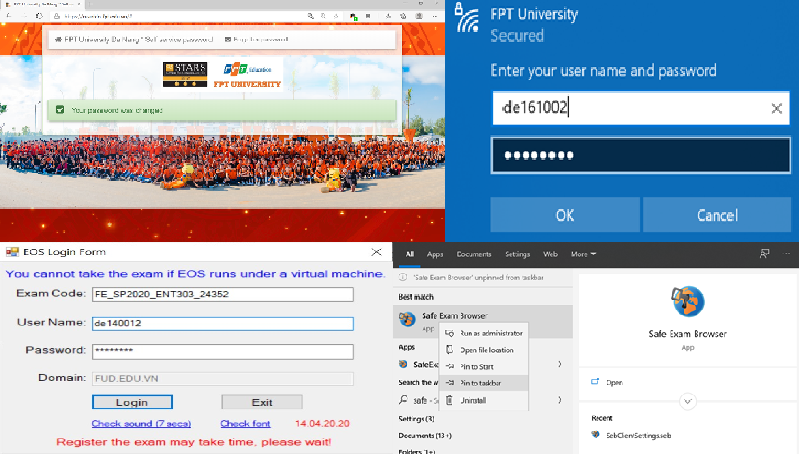Open the More dropdown in Windows search
The height and width of the screenshot is (458, 799).
click(583, 254)
